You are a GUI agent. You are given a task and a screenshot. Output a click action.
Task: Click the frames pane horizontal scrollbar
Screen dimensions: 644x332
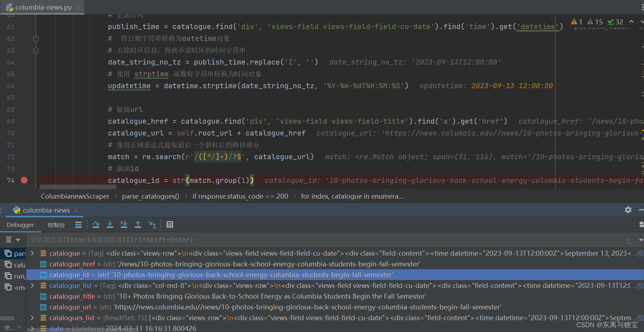(x=7, y=318)
